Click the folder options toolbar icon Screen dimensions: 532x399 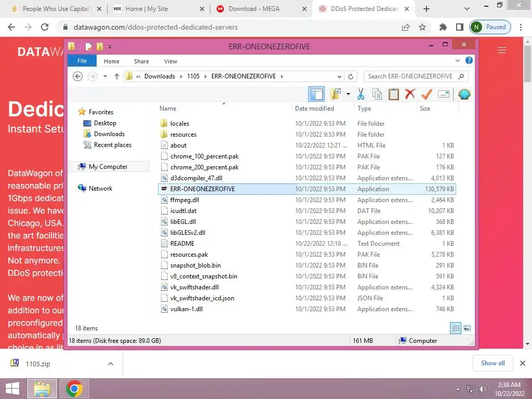pos(336,94)
